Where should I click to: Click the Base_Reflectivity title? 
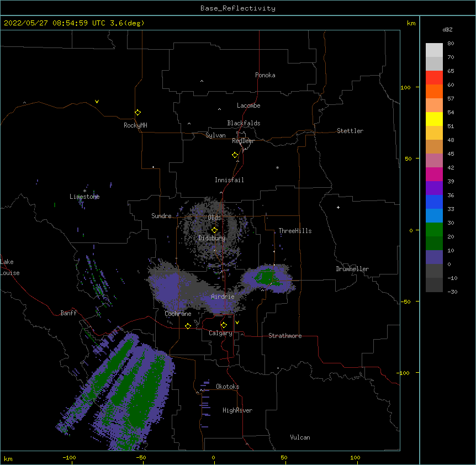(238, 8)
